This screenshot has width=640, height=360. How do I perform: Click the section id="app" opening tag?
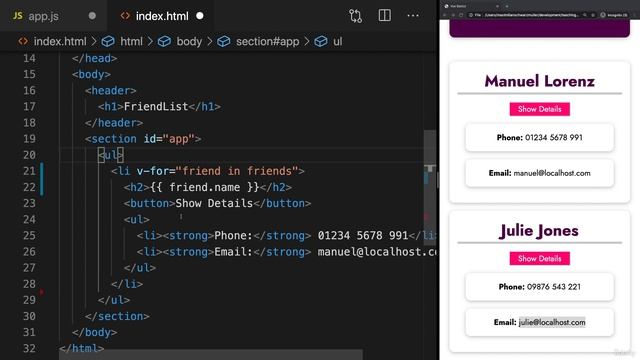pyautogui.click(x=143, y=139)
